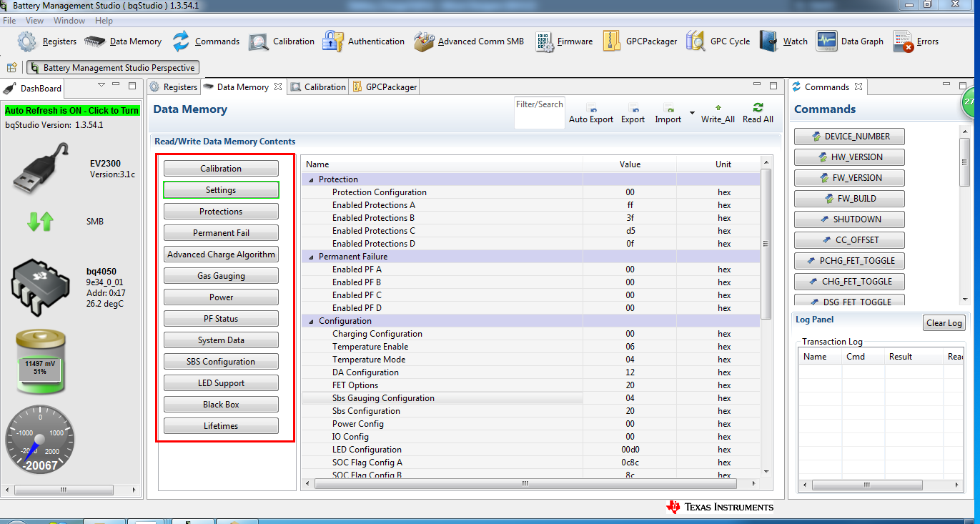Send the SHUTDOWN command
The width and height of the screenshot is (980, 524).
point(849,219)
